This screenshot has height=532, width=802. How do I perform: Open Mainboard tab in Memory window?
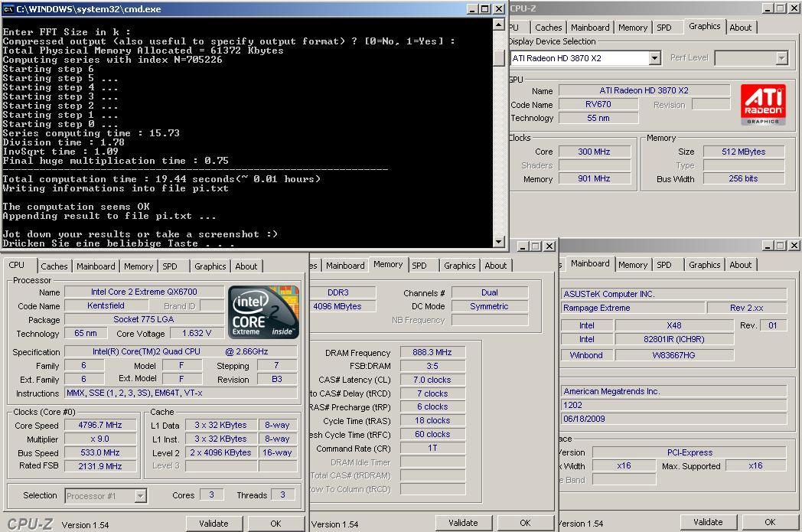coord(345,266)
